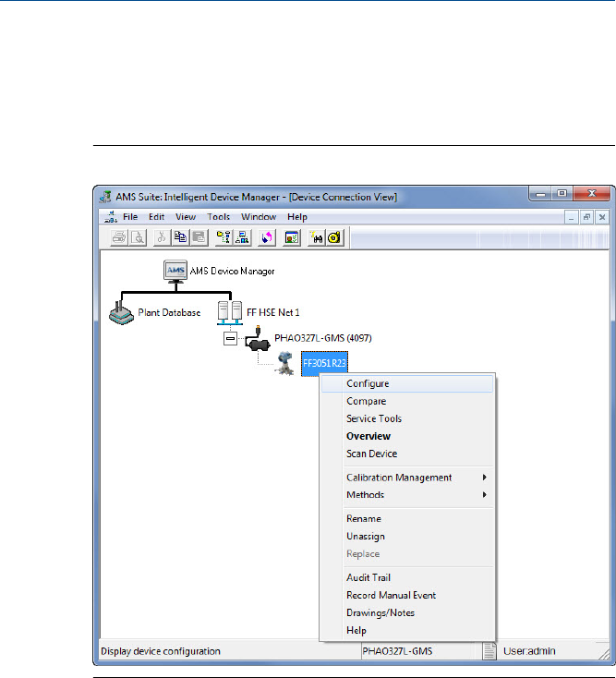Click Display device configuration status text
The height and width of the screenshot is (678, 616).
pyautogui.click(x=161, y=651)
